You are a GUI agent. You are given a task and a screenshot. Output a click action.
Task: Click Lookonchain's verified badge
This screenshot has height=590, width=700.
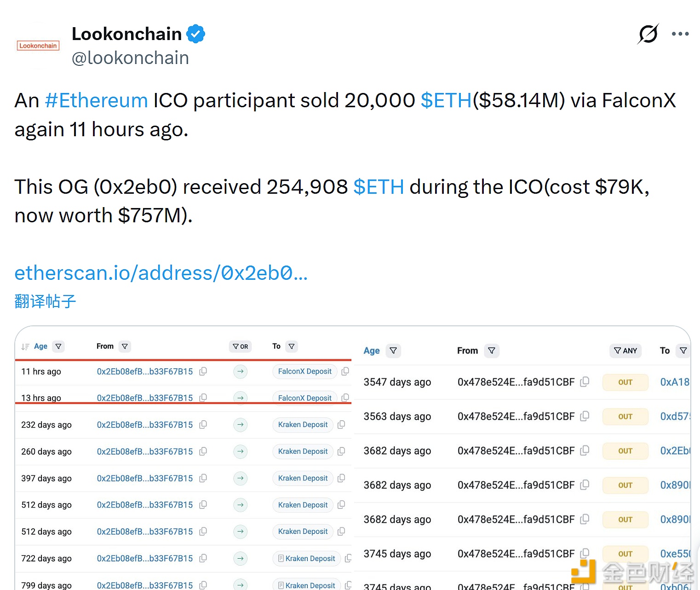[x=196, y=34]
